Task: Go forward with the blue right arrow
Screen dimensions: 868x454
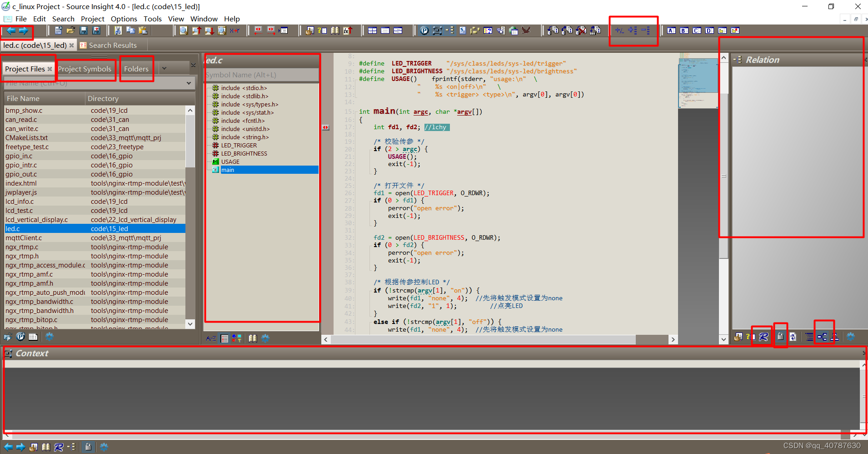Action: tap(23, 30)
